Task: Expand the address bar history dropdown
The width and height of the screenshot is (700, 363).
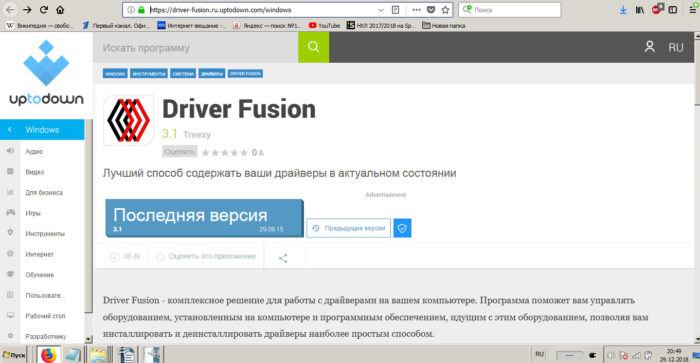Action: [x=381, y=10]
